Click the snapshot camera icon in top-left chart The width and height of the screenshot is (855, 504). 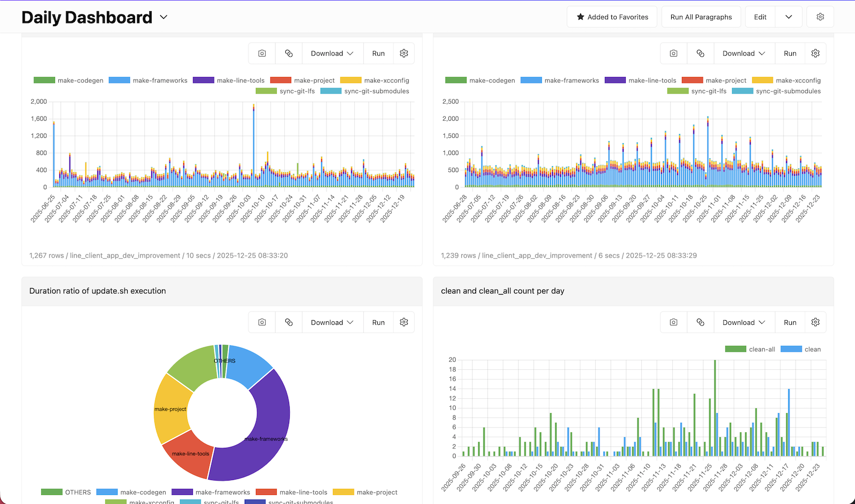[262, 53]
